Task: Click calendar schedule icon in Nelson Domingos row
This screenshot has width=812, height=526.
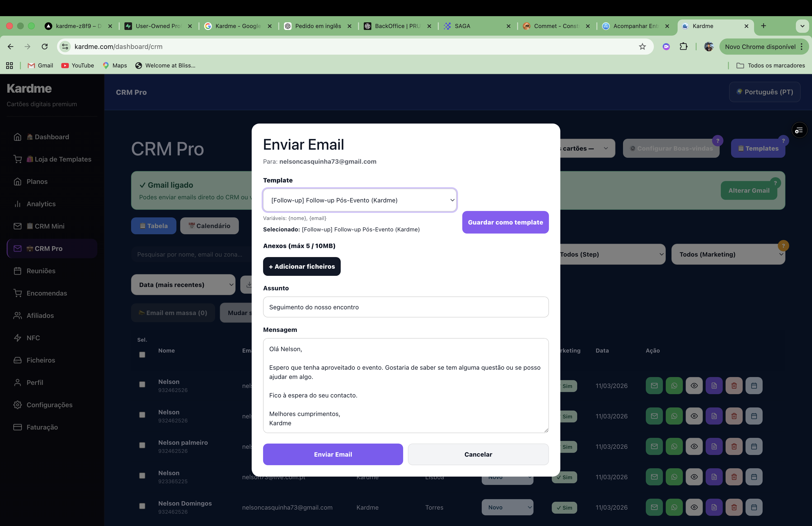Action: pos(754,507)
